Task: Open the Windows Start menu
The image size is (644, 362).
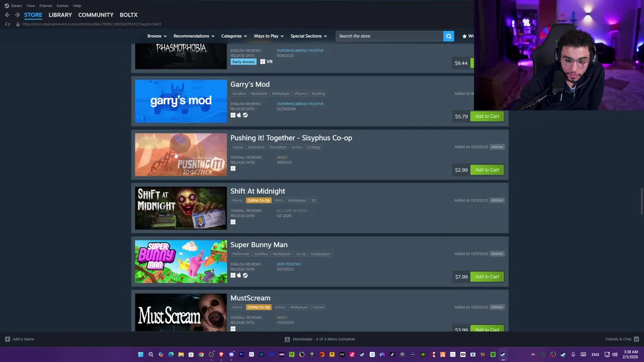Action: point(141,354)
